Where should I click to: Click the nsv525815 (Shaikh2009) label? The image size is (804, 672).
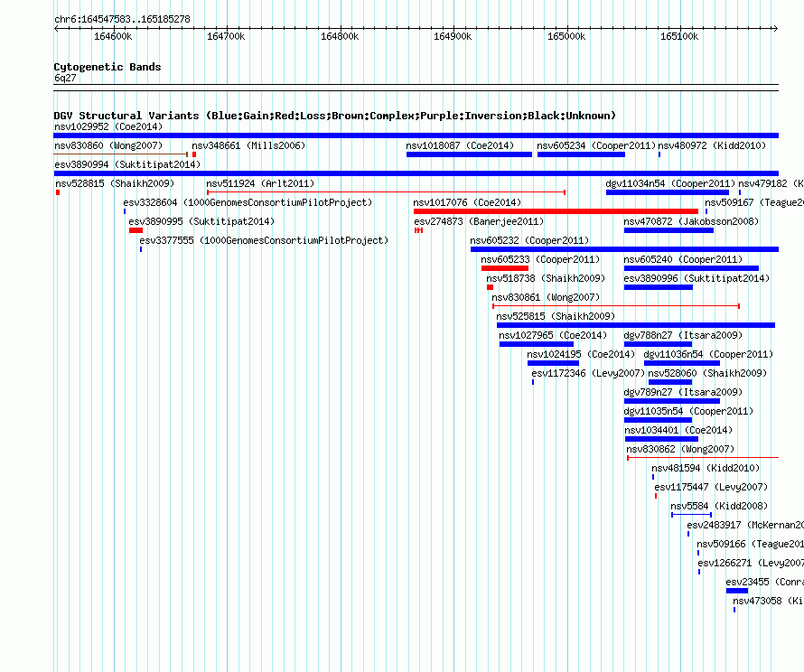(556, 316)
